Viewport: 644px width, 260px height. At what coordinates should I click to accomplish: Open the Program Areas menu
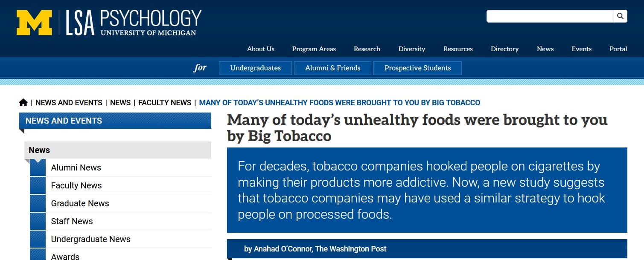(314, 49)
